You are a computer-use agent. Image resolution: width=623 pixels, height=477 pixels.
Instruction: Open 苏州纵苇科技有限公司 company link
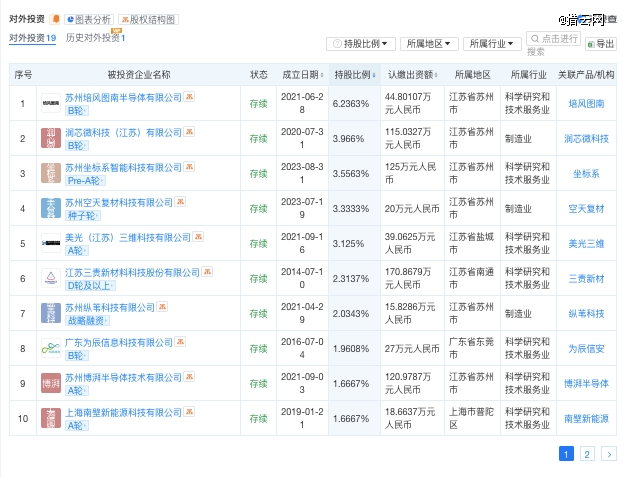pos(110,307)
